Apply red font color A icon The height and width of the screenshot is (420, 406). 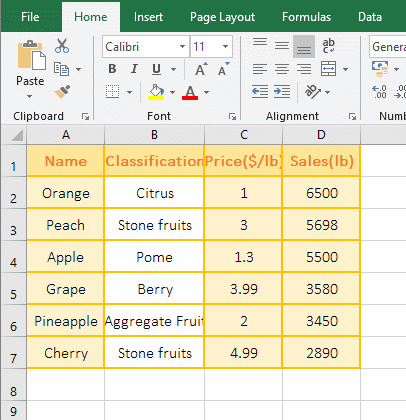(x=190, y=92)
